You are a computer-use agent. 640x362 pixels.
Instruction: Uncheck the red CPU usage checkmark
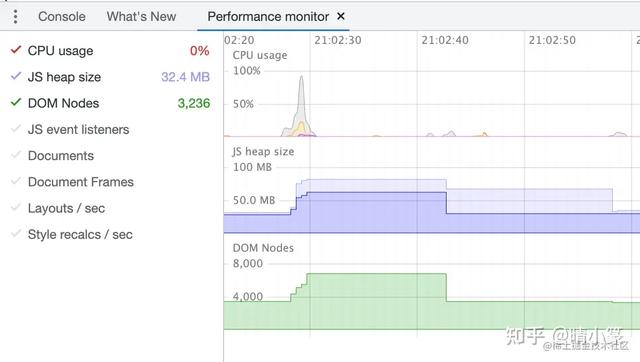(16, 50)
